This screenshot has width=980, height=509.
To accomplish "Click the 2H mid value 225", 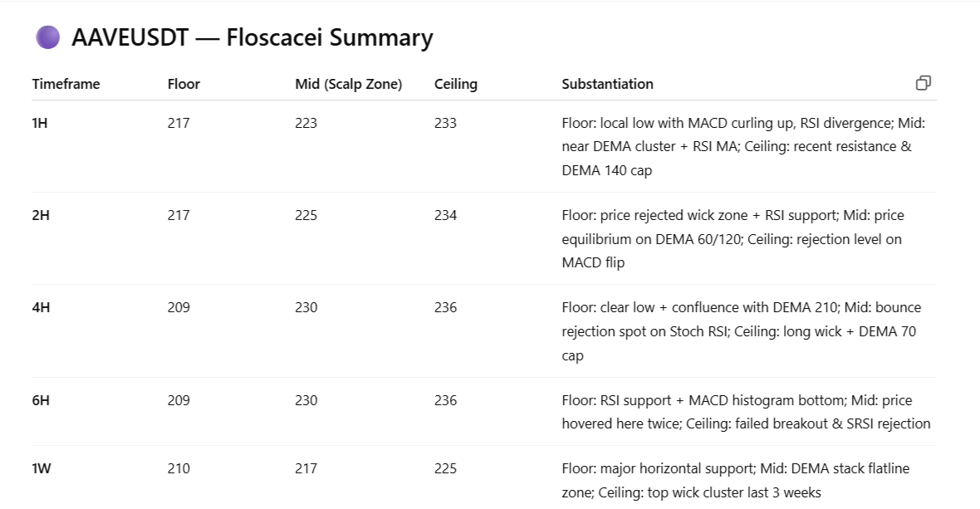I will (x=306, y=215).
